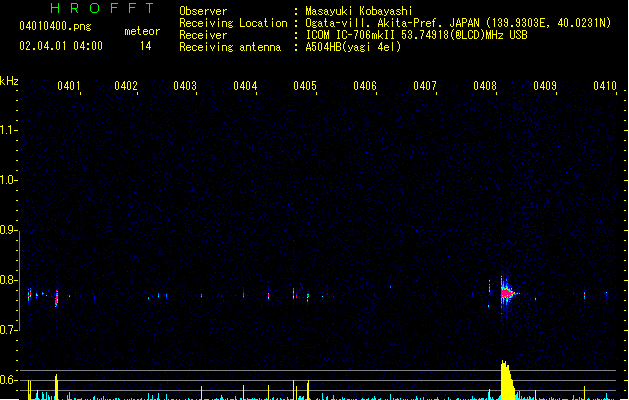Click the 0.7 kHz axis label
The image size is (629, 400).
click(8, 330)
